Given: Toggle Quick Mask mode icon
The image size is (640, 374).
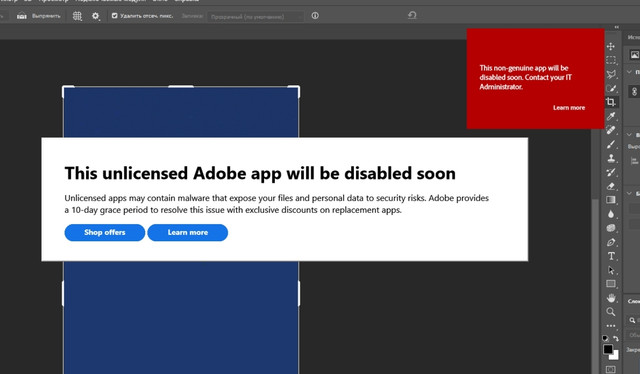Looking at the screenshot, I should click(611, 369).
